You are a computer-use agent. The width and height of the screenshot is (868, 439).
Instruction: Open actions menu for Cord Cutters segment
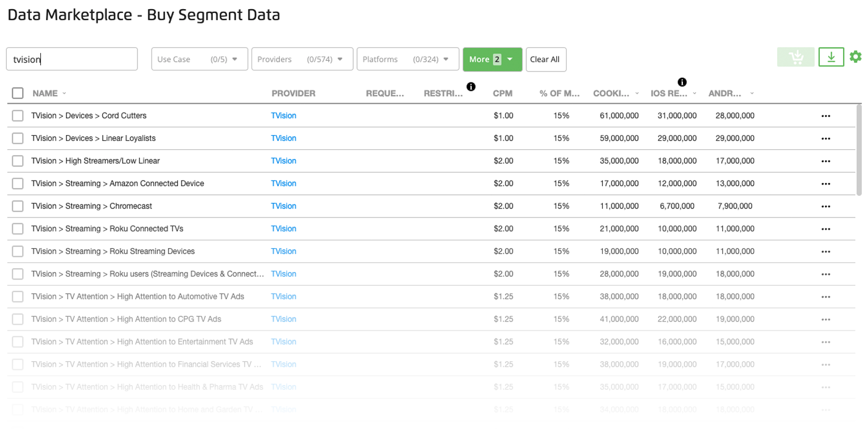(825, 115)
